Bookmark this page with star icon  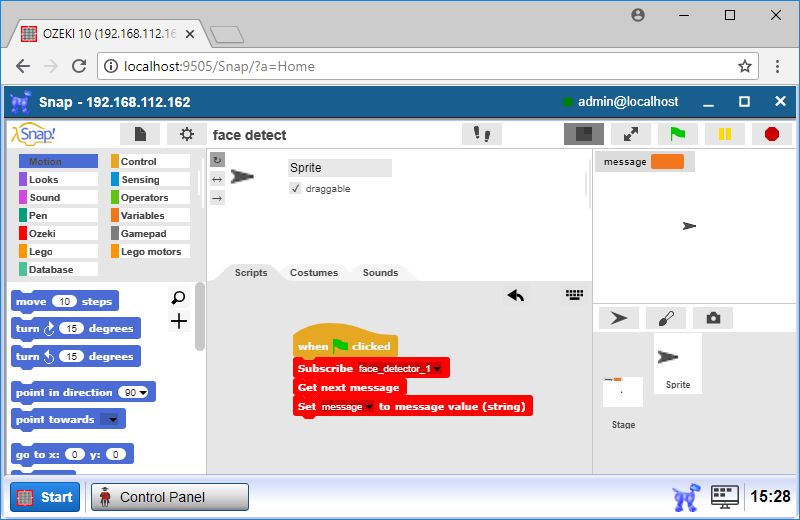[x=745, y=66]
